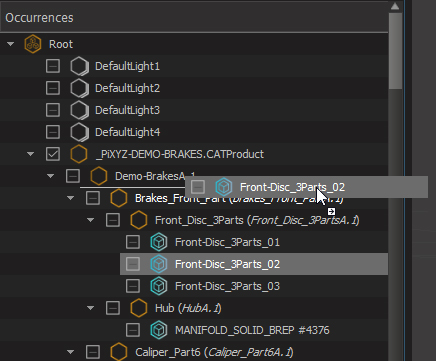
Task: Collapse the Root node
Action: click(x=10, y=44)
